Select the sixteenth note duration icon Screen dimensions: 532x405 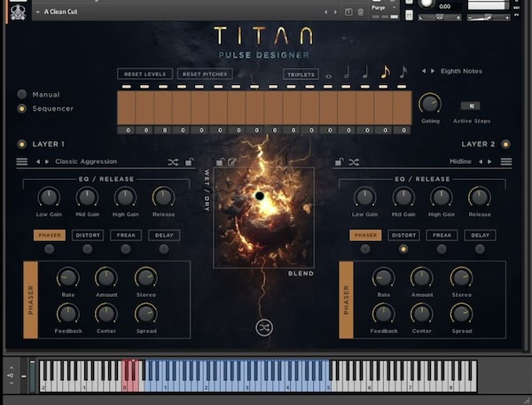coord(403,72)
